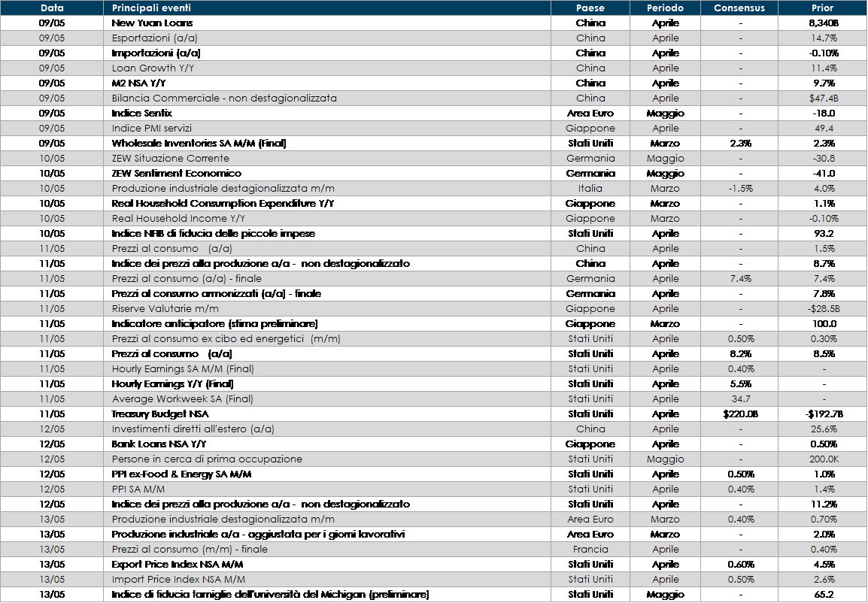Click the Data column header
Viewport: 868px width, 603px height.
[x=52, y=8]
